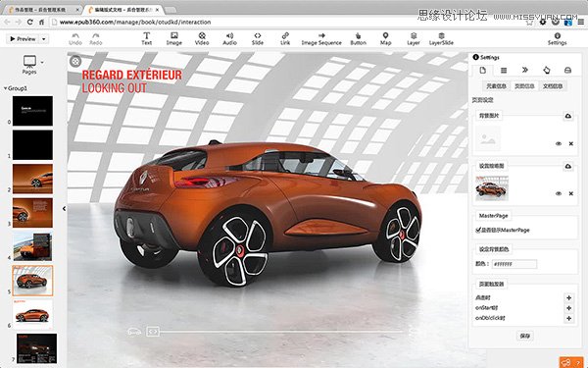
Task: Click the Preview button
Action: [x=23, y=39]
